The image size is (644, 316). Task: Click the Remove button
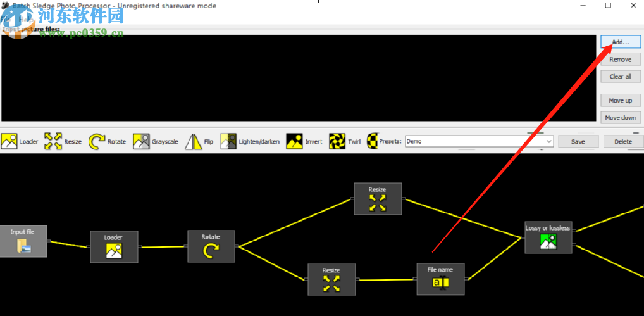click(x=621, y=59)
